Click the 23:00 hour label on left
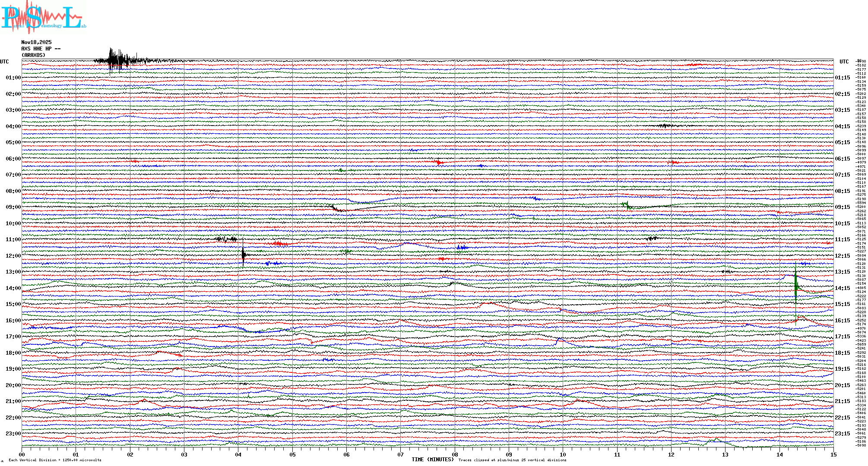This screenshot has height=466, width=868. (x=13, y=434)
